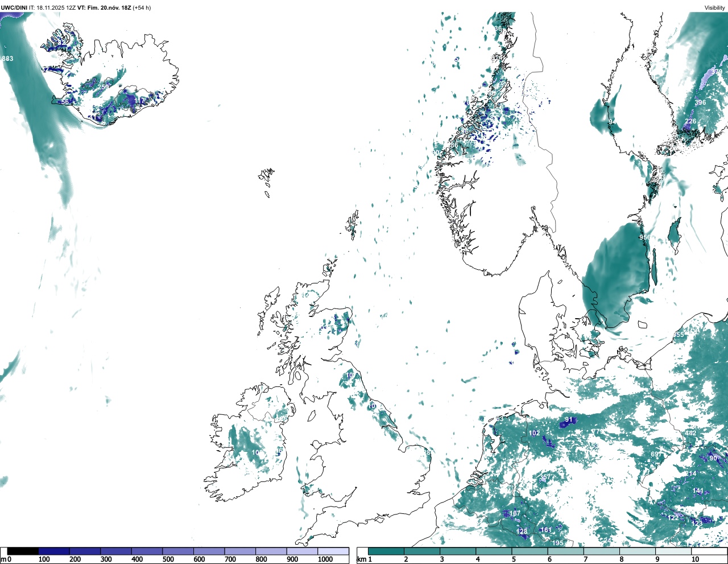Click the '117' value in southeast Iceland

(140, 101)
